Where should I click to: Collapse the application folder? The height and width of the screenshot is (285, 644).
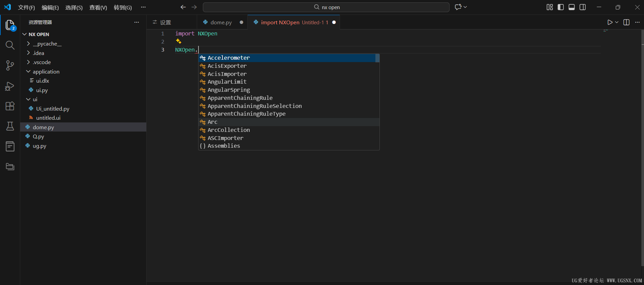[x=46, y=72]
